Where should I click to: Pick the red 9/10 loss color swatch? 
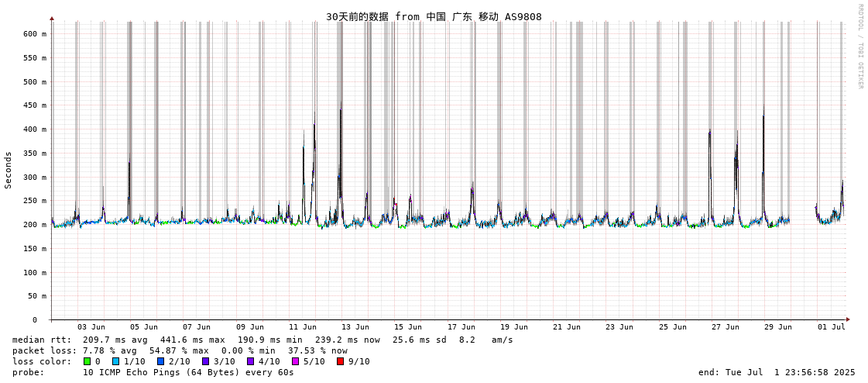point(341,361)
